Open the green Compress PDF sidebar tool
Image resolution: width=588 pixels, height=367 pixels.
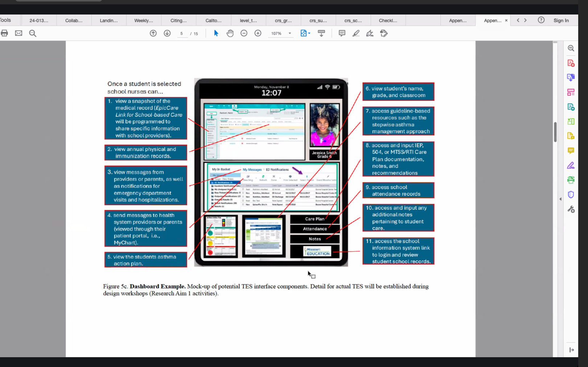(571, 121)
